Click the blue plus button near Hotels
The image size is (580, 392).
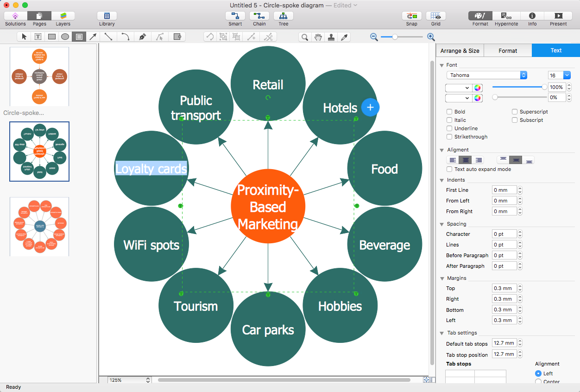point(370,107)
